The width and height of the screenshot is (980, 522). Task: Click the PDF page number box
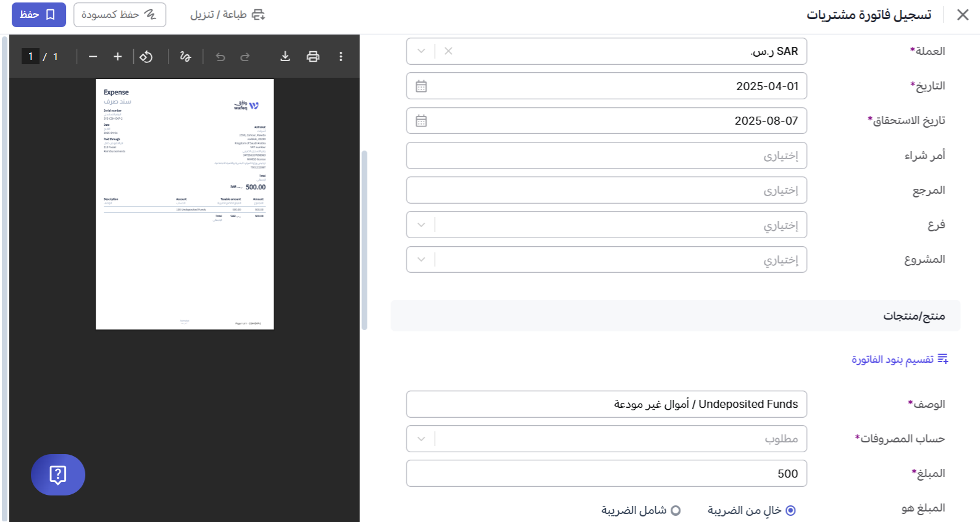tap(30, 57)
